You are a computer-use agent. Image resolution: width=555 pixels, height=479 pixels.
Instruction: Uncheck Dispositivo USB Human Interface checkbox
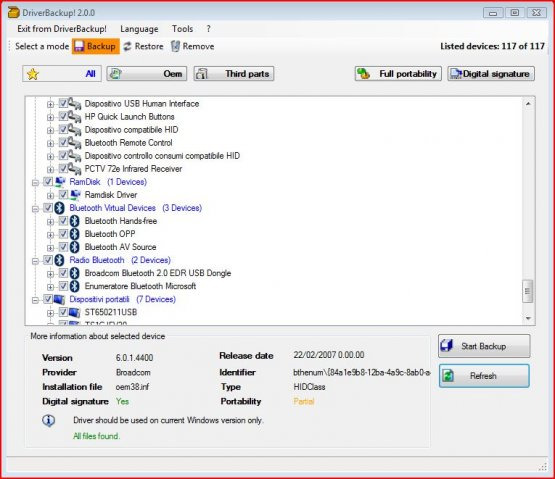[63, 103]
